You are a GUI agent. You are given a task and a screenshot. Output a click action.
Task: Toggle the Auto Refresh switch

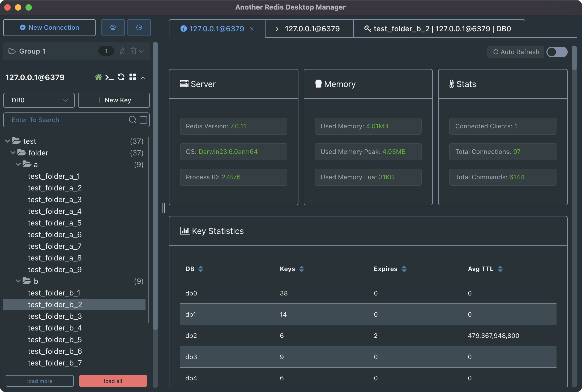pos(557,52)
